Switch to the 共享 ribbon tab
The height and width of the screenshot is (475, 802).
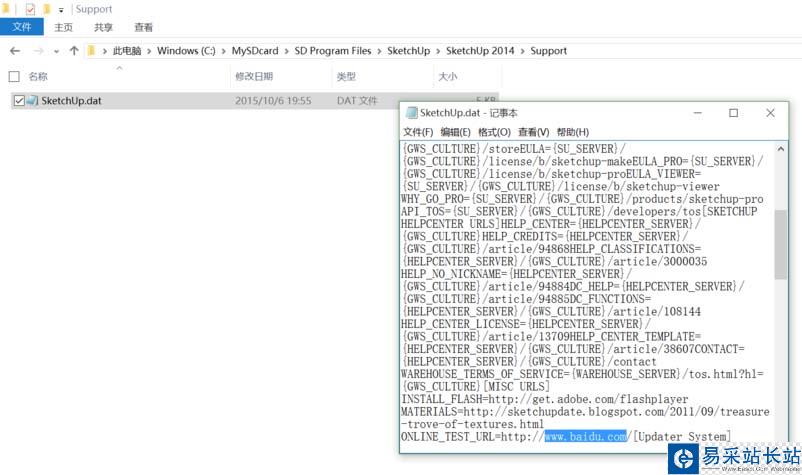pyautogui.click(x=103, y=27)
